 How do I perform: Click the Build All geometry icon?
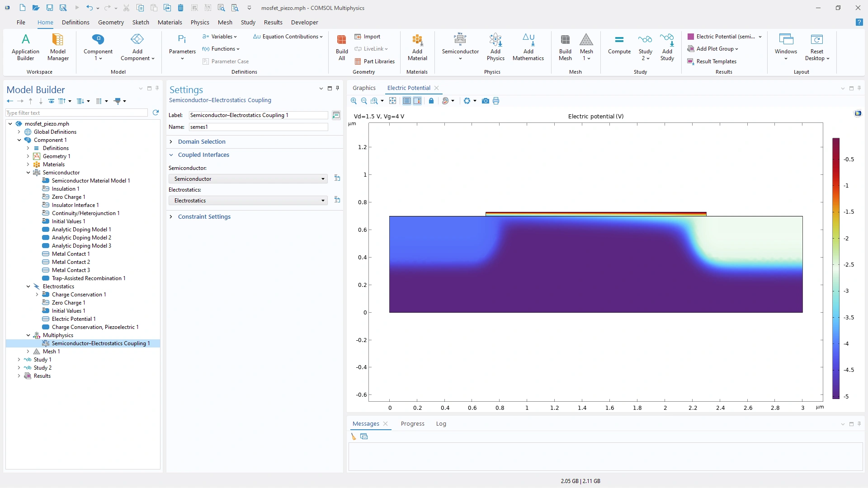[342, 47]
